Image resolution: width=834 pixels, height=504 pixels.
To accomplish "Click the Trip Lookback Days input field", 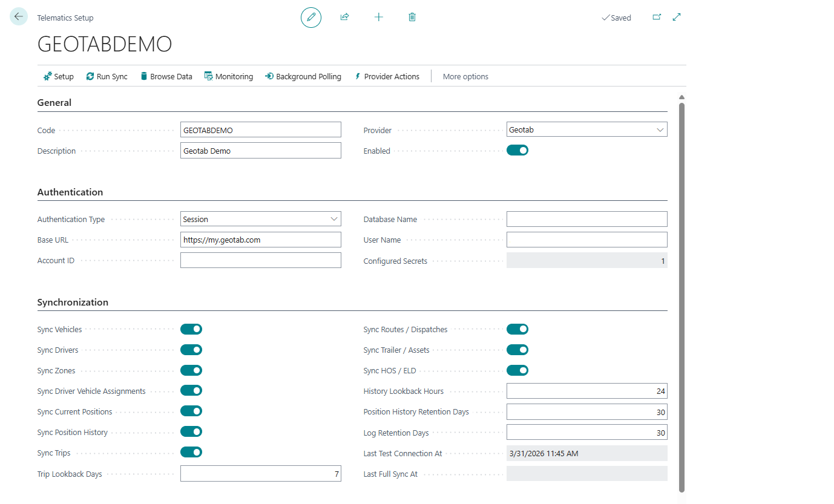I will tap(260, 473).
